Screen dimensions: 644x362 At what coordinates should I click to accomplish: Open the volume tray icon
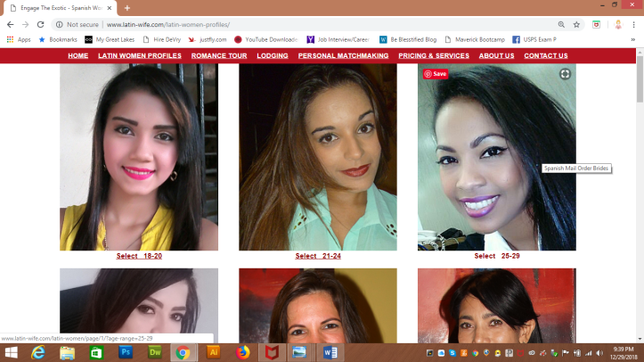pos(599,353)
